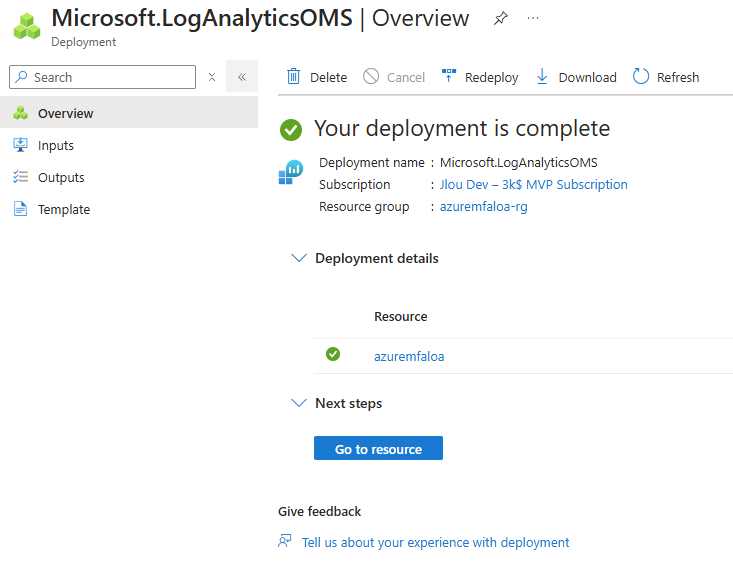Click the page title Microsoft.LogAnalyticsOMS | Overview

click(260, 19)
